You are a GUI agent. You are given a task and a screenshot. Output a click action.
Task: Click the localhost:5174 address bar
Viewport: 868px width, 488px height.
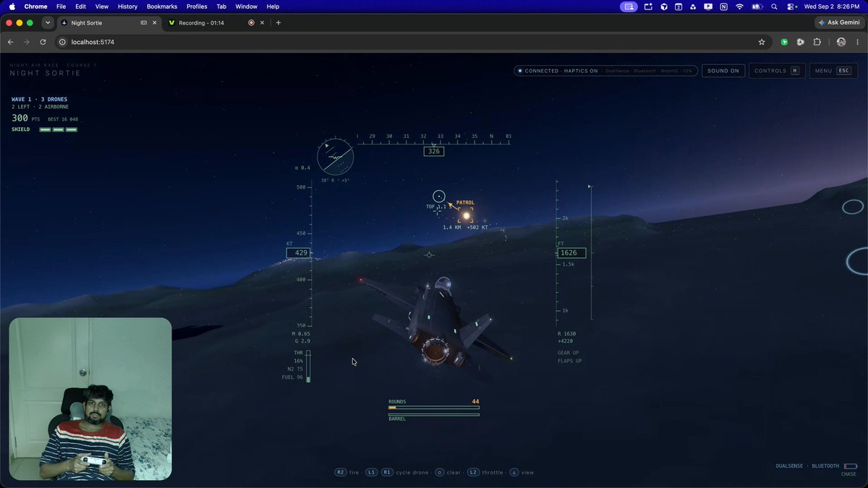412,42
